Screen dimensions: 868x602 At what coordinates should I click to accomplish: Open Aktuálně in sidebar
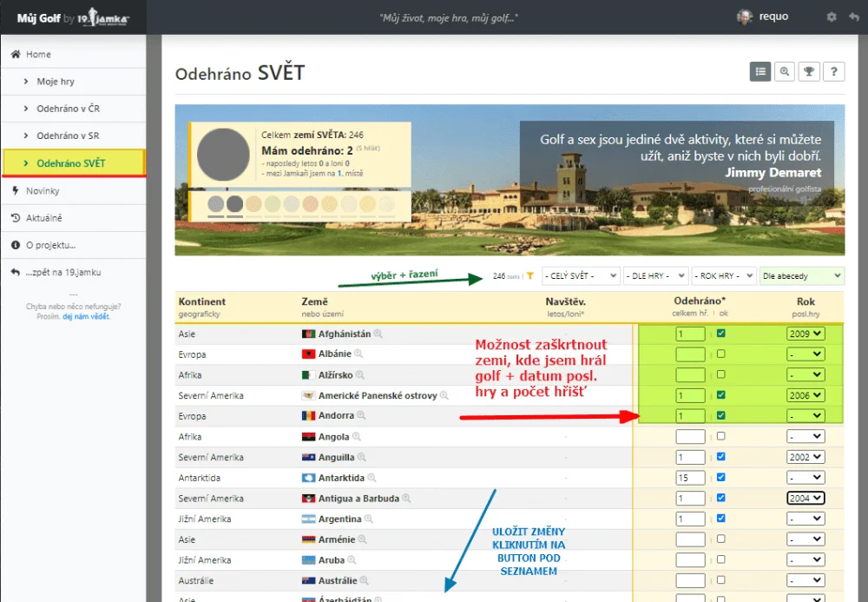pyautogui.click(x=74, y=218)
